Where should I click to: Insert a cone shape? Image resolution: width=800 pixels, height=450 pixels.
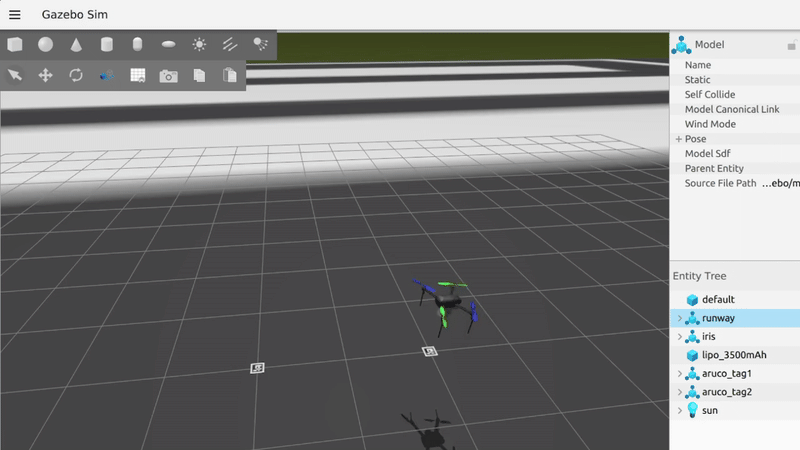76,44
